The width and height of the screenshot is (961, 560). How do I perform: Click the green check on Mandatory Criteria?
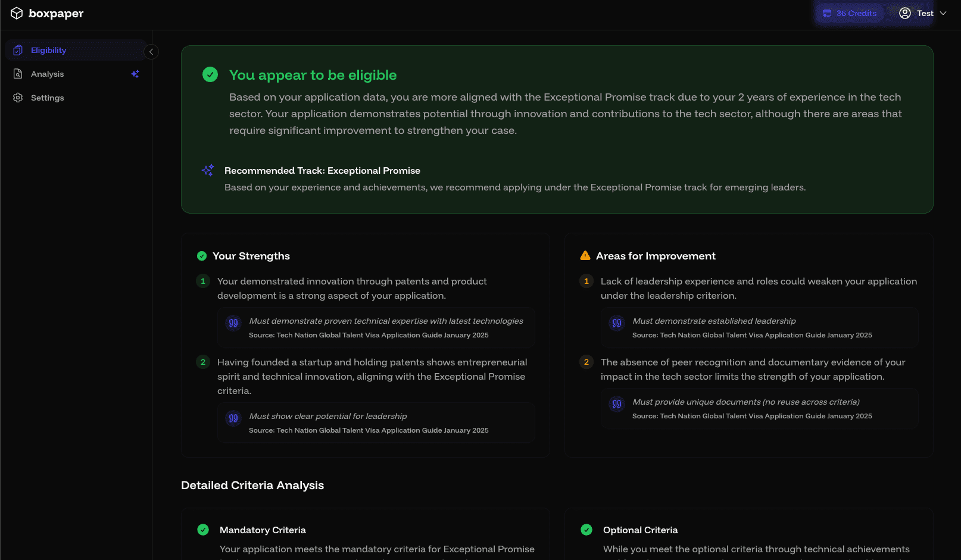pos(204,530)
